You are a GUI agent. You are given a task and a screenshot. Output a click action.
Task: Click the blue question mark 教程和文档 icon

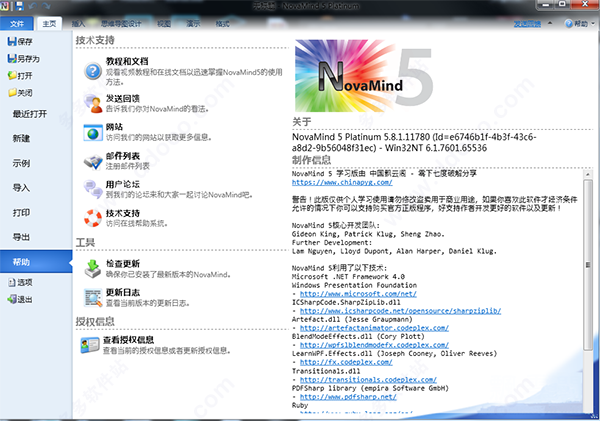pos(93,71)
